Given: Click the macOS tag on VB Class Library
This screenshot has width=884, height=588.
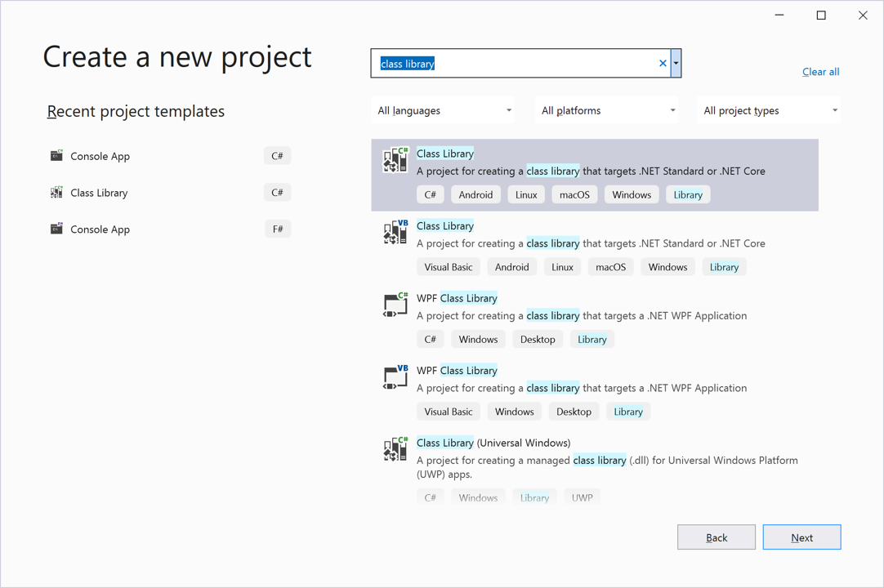Looking at the screenshot, I should 610,267.
